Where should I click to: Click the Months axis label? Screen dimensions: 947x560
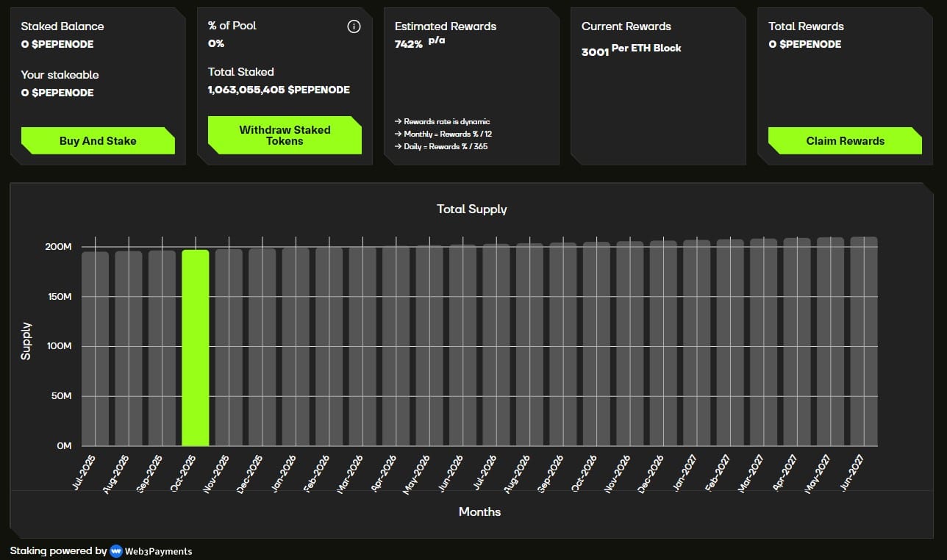click(479, 511)
